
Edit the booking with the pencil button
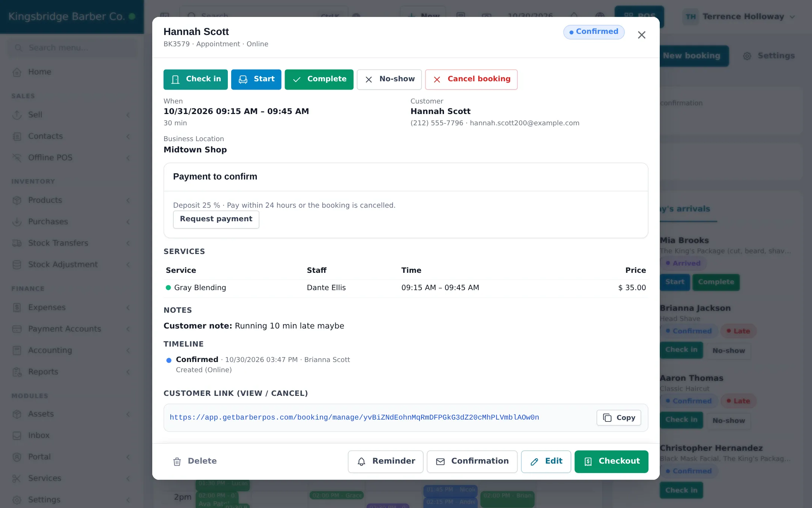[546, 461]
